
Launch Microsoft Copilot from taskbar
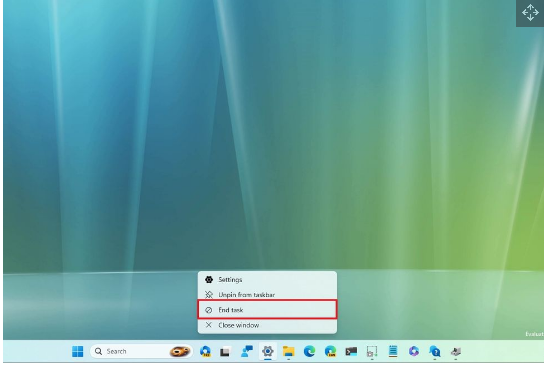[x=414, y=351]
